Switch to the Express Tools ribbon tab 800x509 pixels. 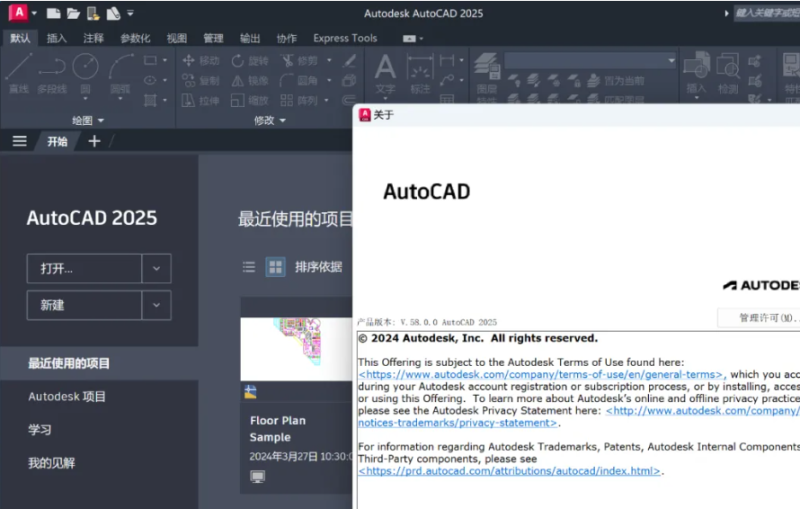[345, 38]
